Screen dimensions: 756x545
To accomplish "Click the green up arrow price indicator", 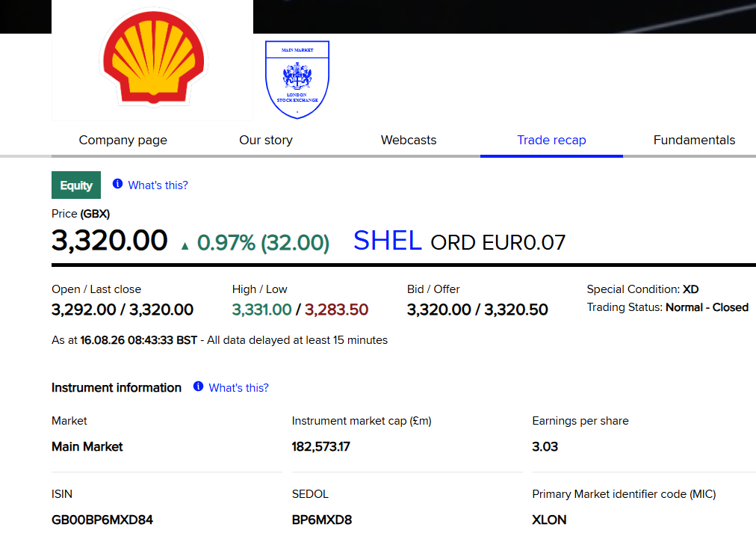I will click(185, 246).
